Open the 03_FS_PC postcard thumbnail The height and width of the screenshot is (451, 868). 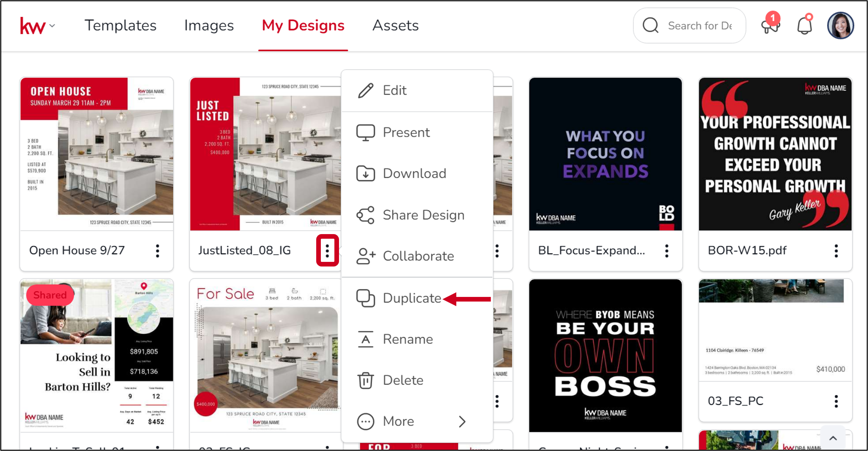[x=775, y=330]
